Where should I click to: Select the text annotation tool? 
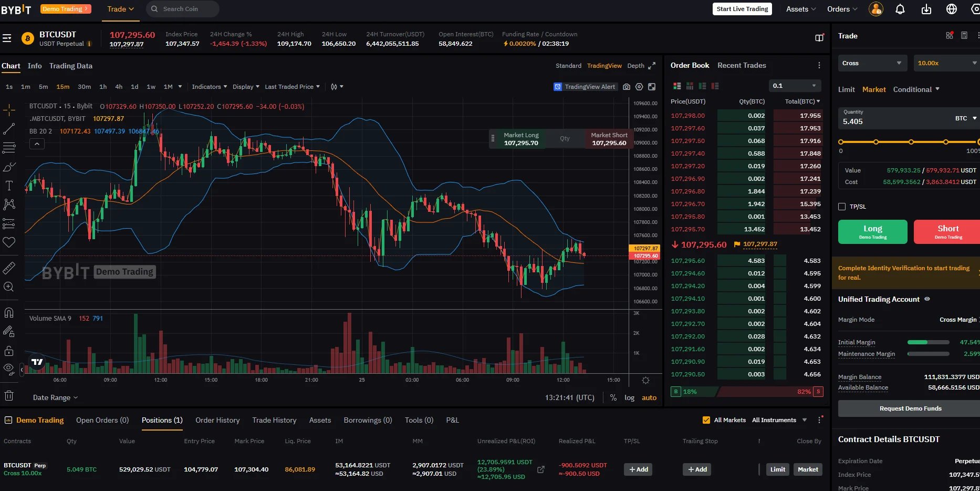coord(9,186)
